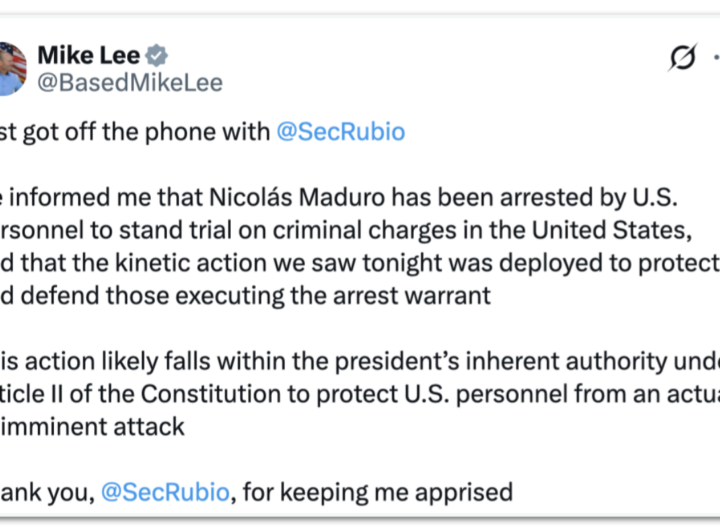720x530 pixels.
Task: Open the @BasedMikeLee handle link
Action: [130, 83]
